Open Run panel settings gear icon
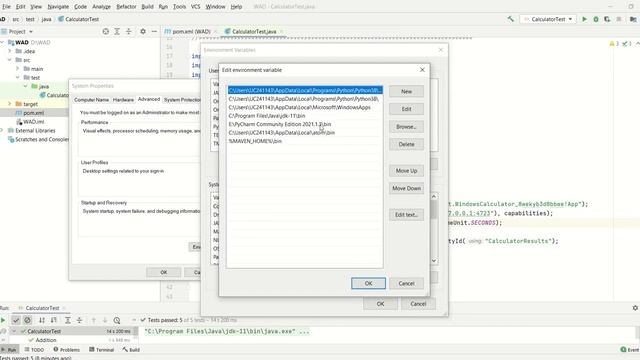 point(635,308)
